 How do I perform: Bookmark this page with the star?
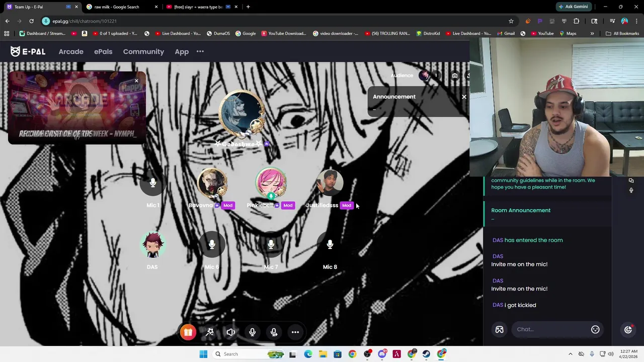click(x=511, y=21)
